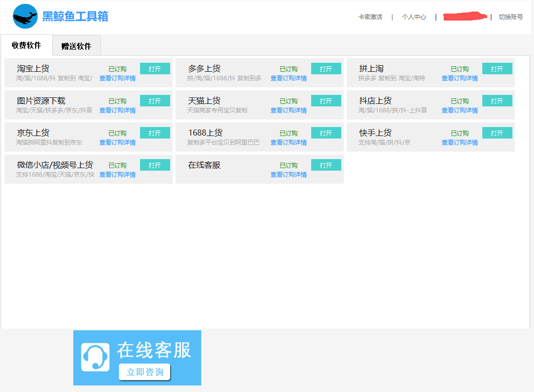Open the 图片资源下载 tool

pos(155,101)
